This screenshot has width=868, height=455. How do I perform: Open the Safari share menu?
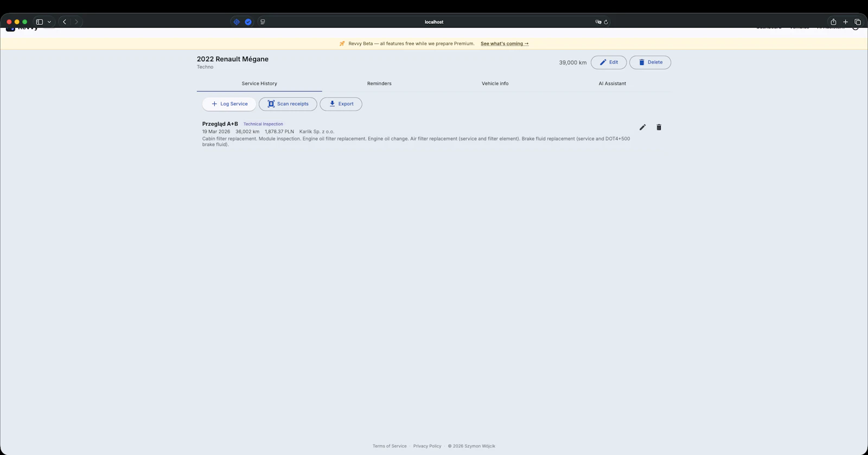(833, 22)
